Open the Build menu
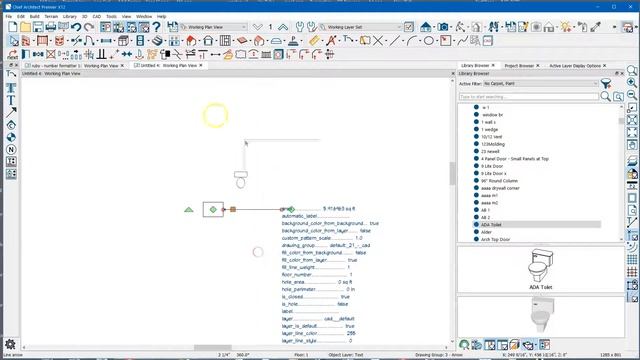 [35, 16]
